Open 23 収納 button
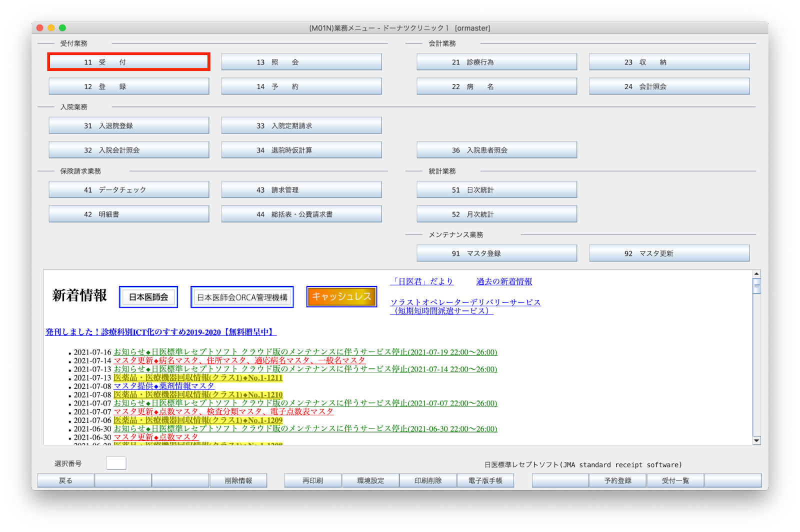This screenshot has height=532, width=800. point(669,62)
